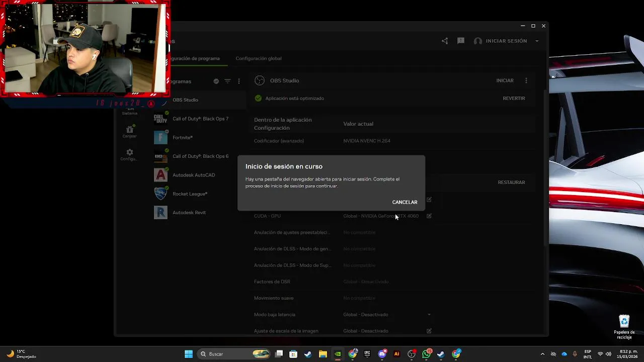Click the REVERTIR button
This screenshot has height=362, width=644.
coord(514,99)
